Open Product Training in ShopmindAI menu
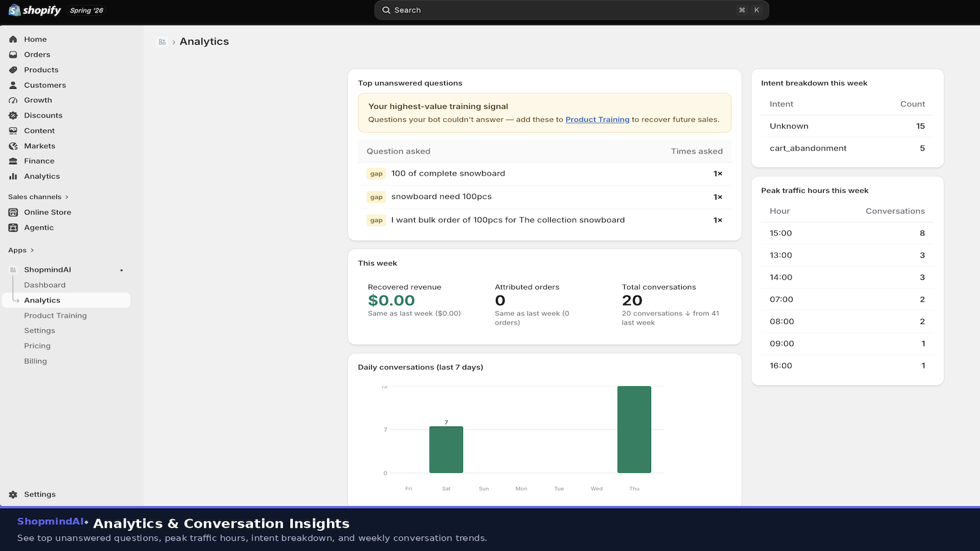The height and width of the screenshot is (551, 980). pyautogui.click(x=55, y=315)
